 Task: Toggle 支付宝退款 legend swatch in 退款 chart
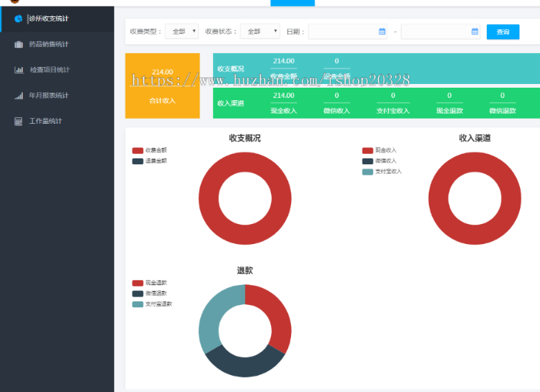(138, 304)
